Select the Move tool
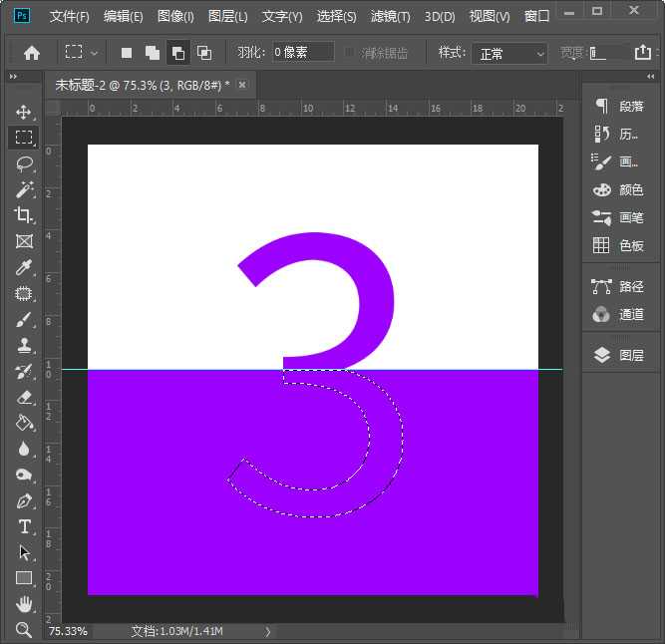 pos(24,112)
